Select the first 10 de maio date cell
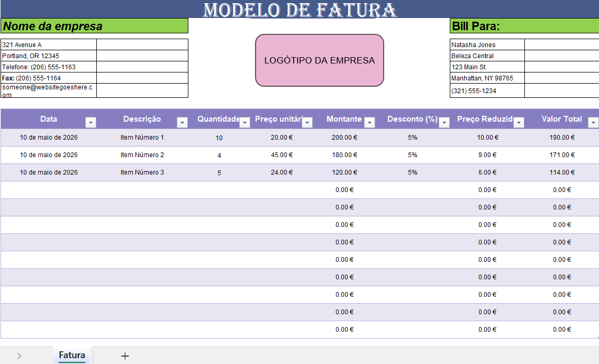The height and width of the screenshot is (364, 599). pos(48,137)
